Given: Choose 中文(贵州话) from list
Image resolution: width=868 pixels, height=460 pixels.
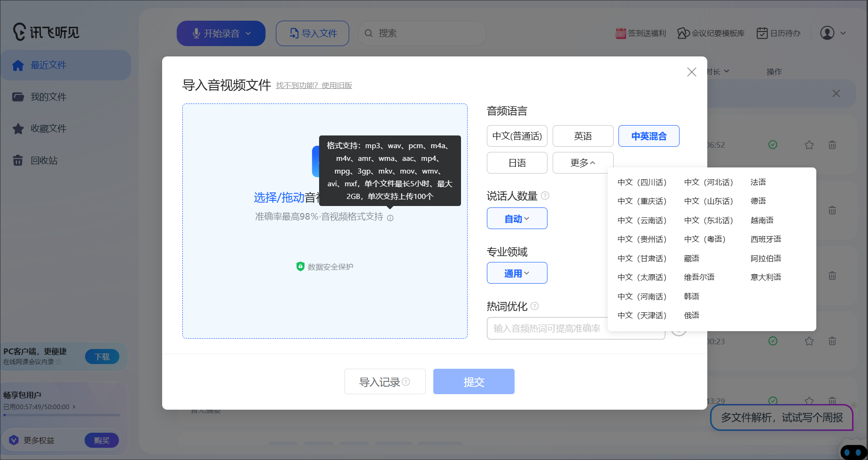Looking at the screenshot, I should tap(642, 239).
